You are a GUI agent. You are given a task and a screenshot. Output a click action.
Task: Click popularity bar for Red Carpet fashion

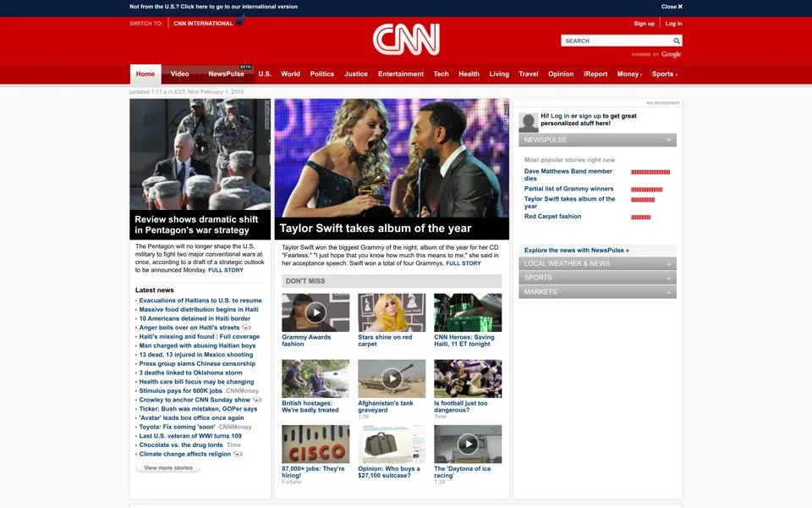coord(640,218)
